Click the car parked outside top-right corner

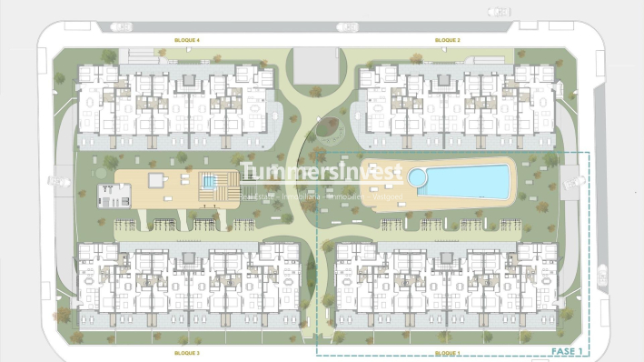pyautogui.click(x=500, y=13)
